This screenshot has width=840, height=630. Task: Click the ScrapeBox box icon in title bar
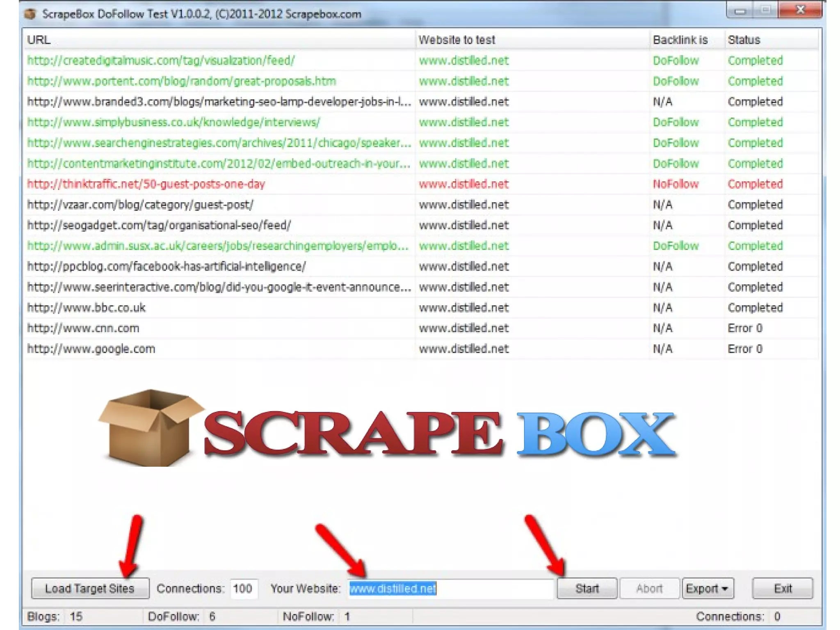point(30,14)
